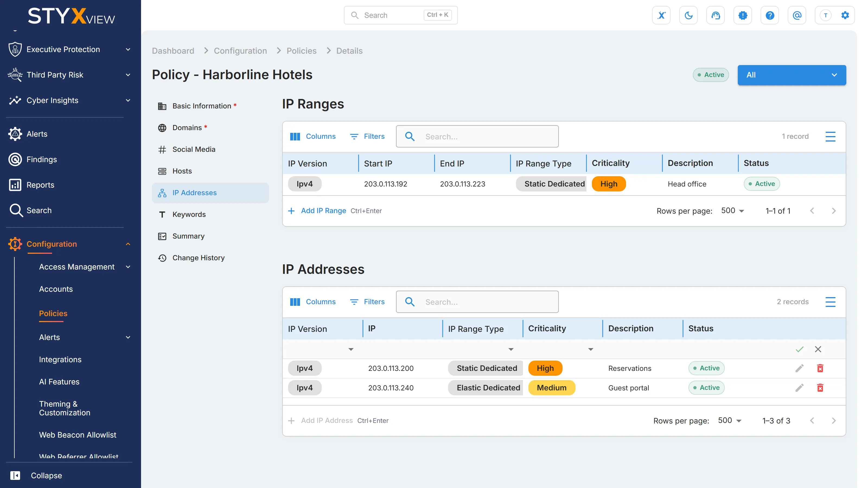Screen dimensions: 868x488
Task: Open the All dropdown next to Active
Action: (792, 75)
